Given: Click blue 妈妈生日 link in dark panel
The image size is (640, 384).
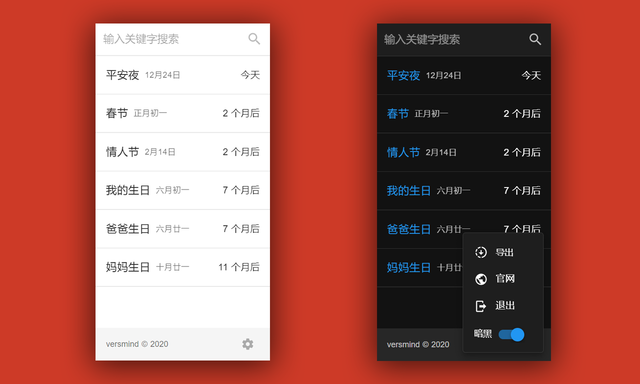Looking at the screenshot, I should click(x=409, y=268).
